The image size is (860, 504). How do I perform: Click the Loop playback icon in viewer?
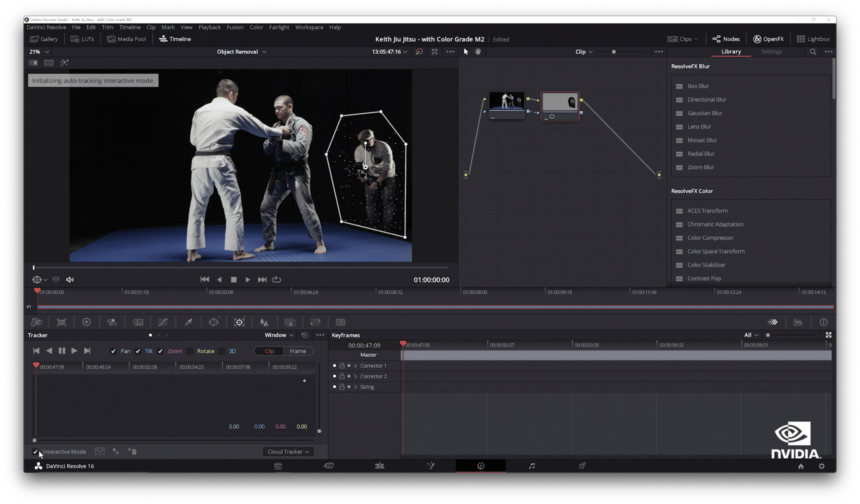click(276, 279)
